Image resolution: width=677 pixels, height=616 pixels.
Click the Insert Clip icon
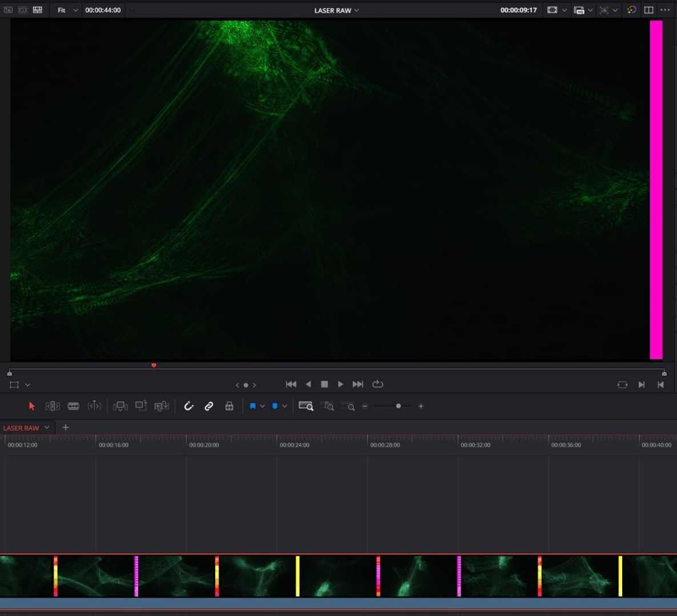point(120,406)
